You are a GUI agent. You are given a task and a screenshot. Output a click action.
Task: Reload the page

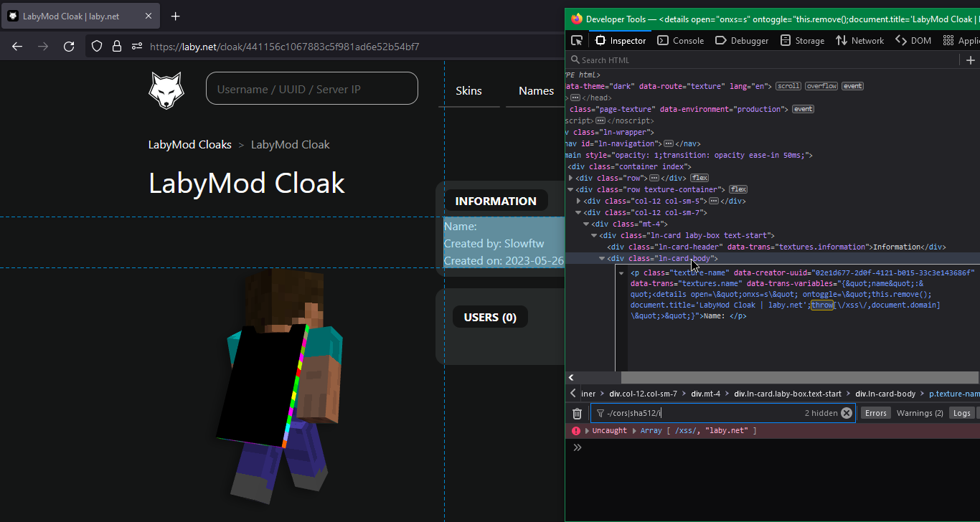(69, 47)
